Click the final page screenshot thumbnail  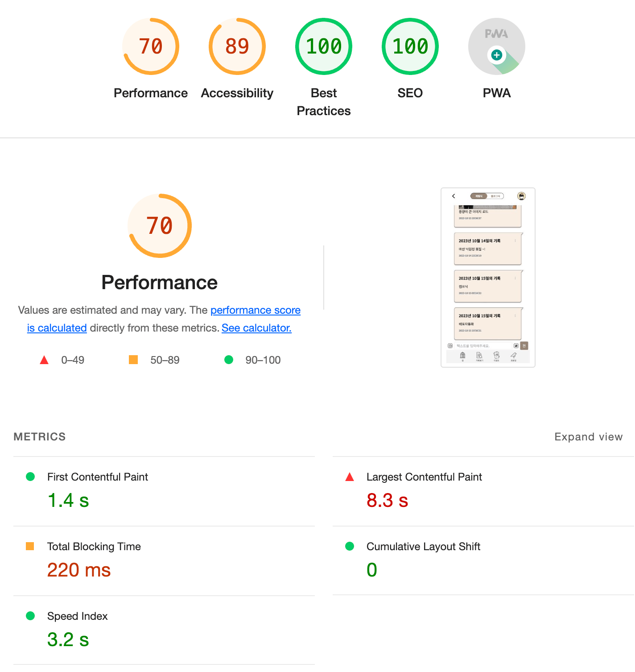click(x=488, y=278)
